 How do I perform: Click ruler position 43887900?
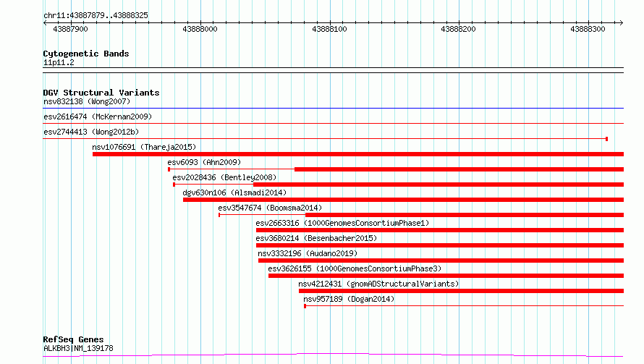[70, 29]
